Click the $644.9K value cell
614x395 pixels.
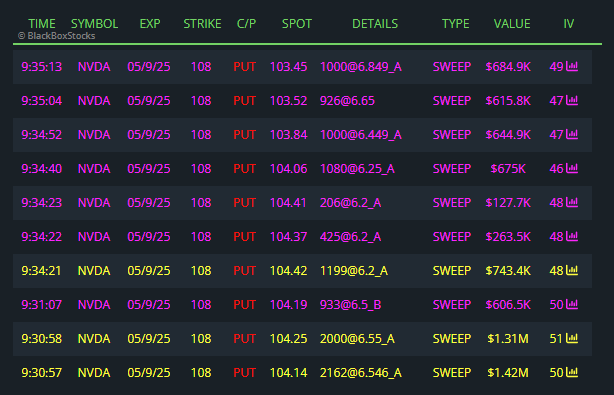click(508, 135)
